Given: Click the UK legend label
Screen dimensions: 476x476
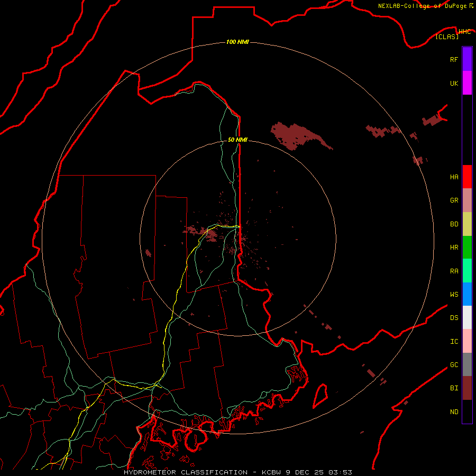Looking at the screenshot, I should (x=454, y=83).
